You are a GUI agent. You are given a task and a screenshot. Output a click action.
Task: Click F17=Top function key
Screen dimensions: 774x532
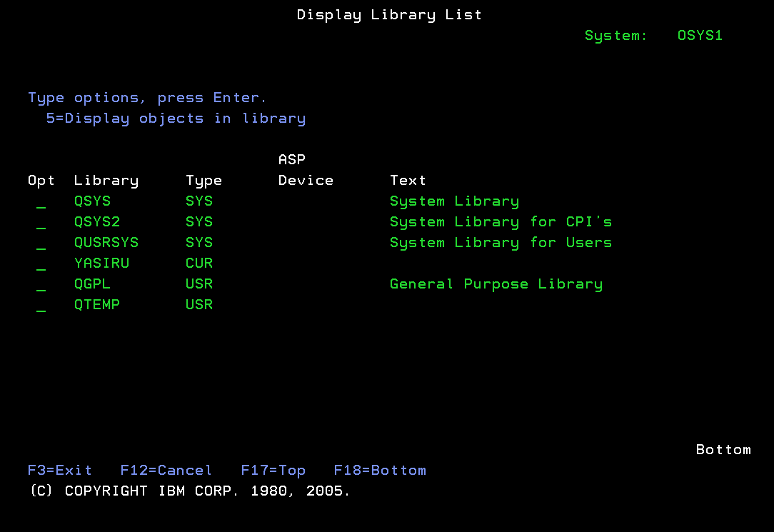pos(273,471)
